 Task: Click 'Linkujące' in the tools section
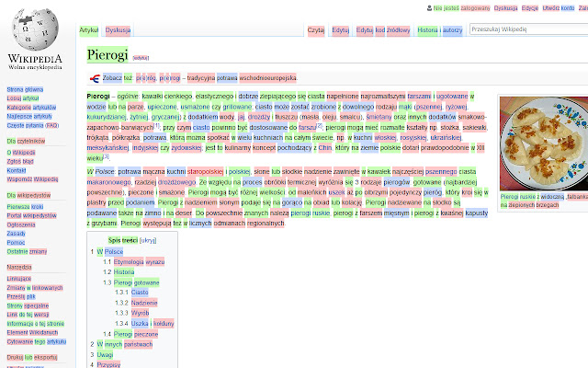[x=19, y=279]
